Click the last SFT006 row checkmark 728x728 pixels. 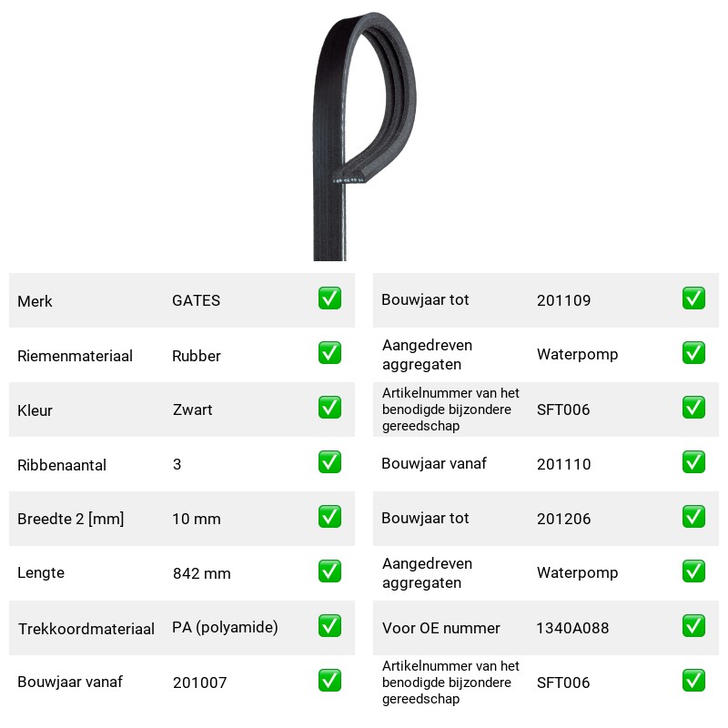coord(693,680)
